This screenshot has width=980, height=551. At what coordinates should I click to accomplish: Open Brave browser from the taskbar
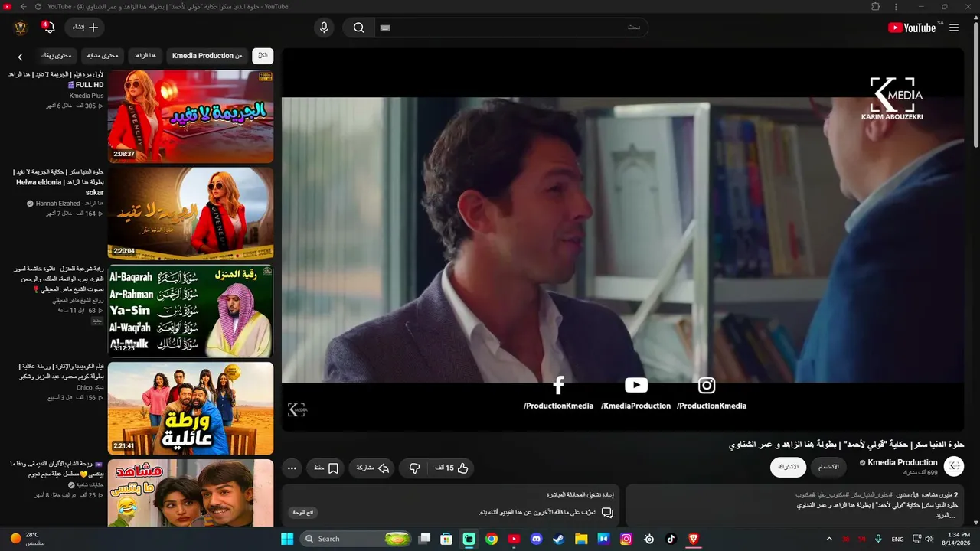tap(694, 539)
